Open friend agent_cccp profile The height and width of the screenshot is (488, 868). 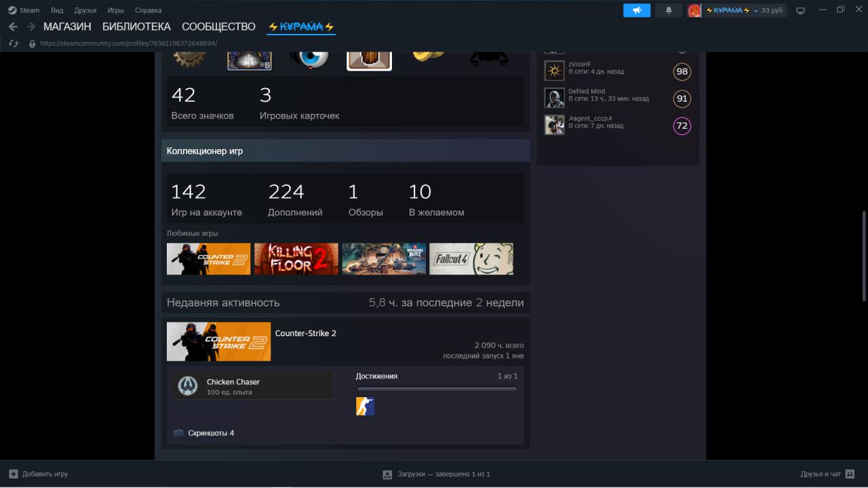[590, 119]
